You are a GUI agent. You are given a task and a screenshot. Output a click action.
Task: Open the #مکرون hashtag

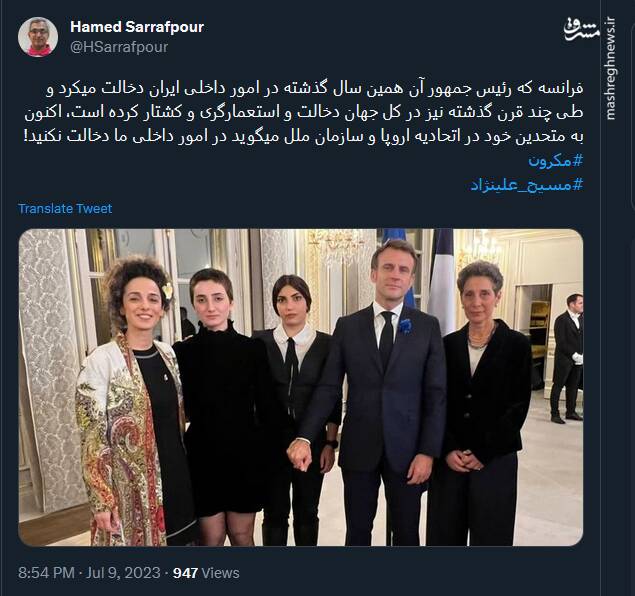555,161
